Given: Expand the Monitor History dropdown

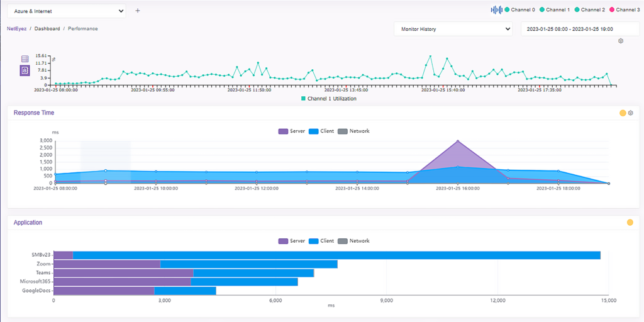Looking at the screenshot, I should pyautogui.click(x=453, y=29).
